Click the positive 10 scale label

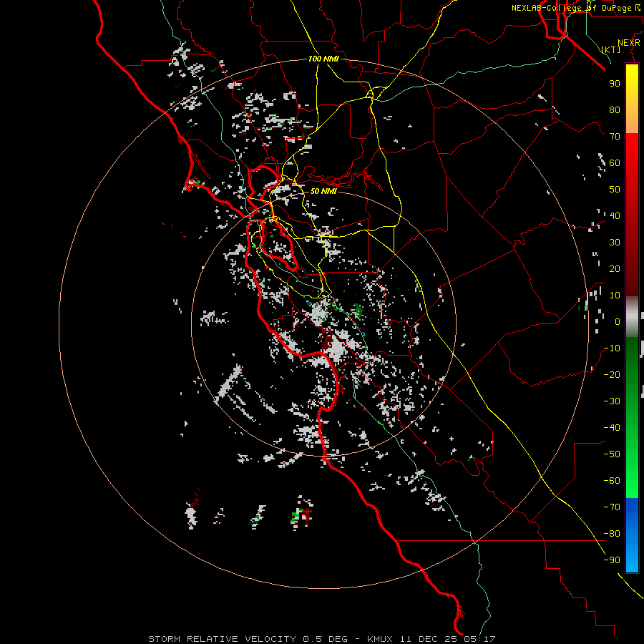615,296
